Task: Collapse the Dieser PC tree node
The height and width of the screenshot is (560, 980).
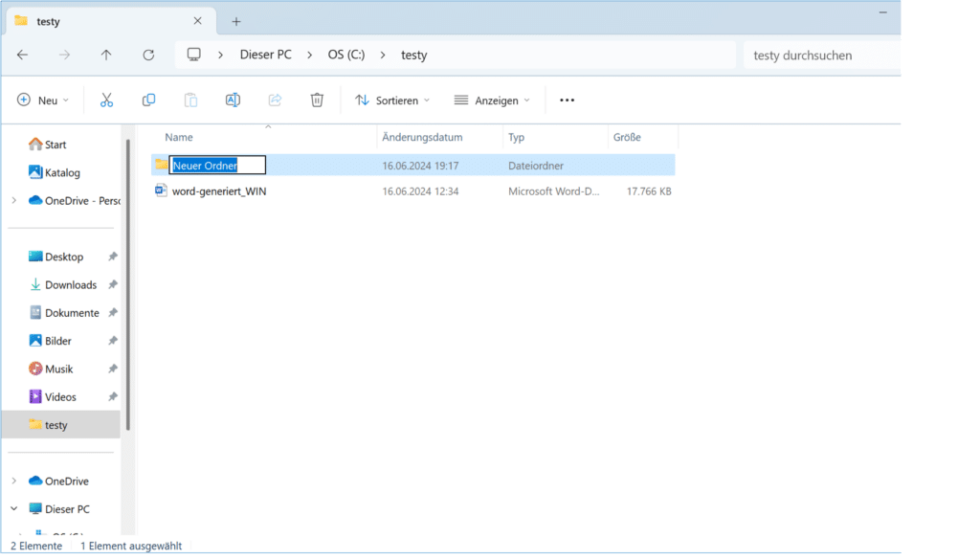Action: pyautogui.click(x=13, y=508)
